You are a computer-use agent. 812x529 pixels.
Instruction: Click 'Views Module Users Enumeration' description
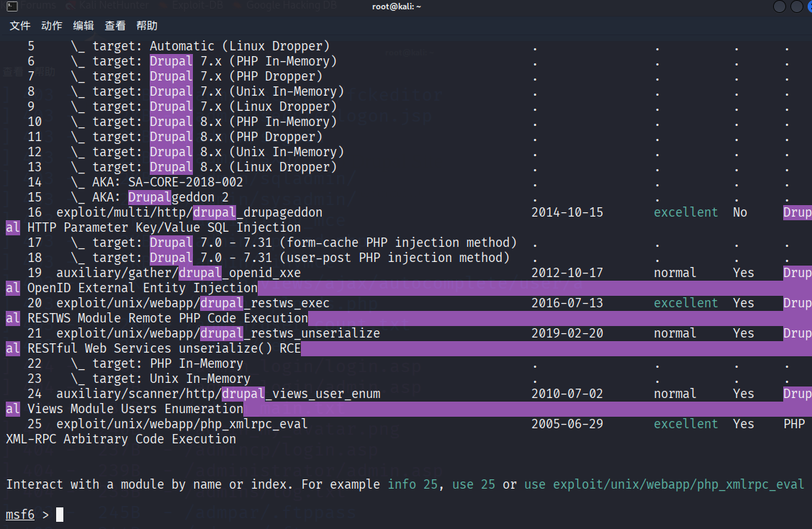135,409
